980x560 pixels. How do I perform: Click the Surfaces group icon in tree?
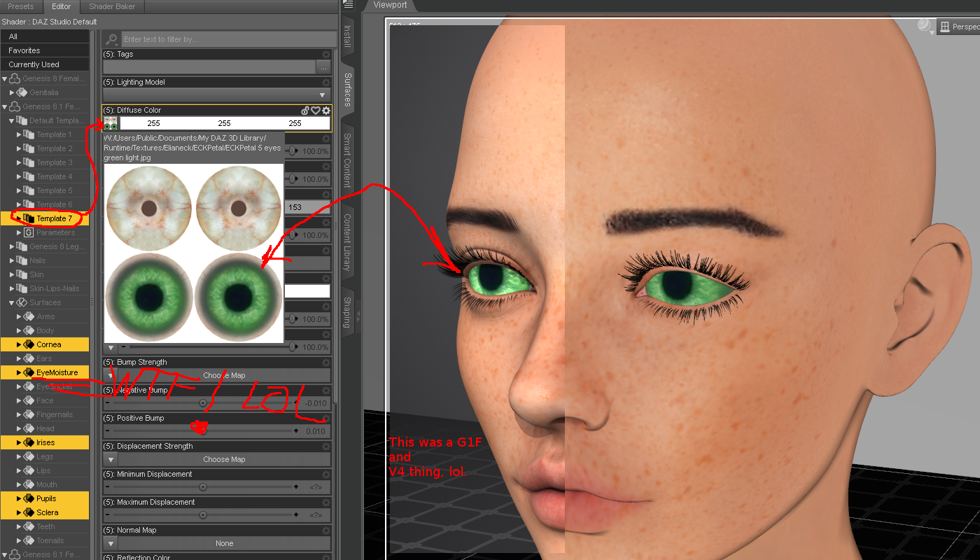[x=21, y=302]
